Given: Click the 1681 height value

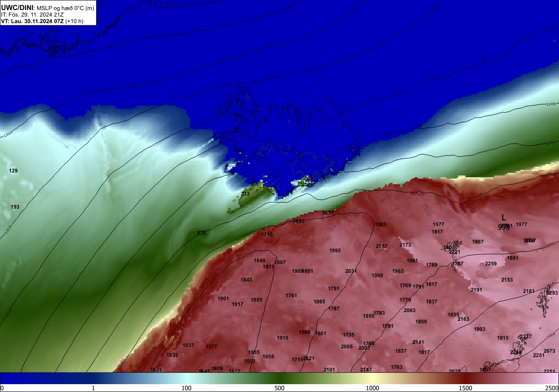Looking at the screenshot, I should (412, 261).
